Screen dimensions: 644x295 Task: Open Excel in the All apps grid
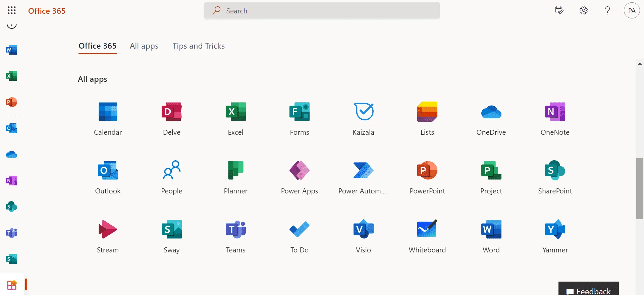(235, 119)
